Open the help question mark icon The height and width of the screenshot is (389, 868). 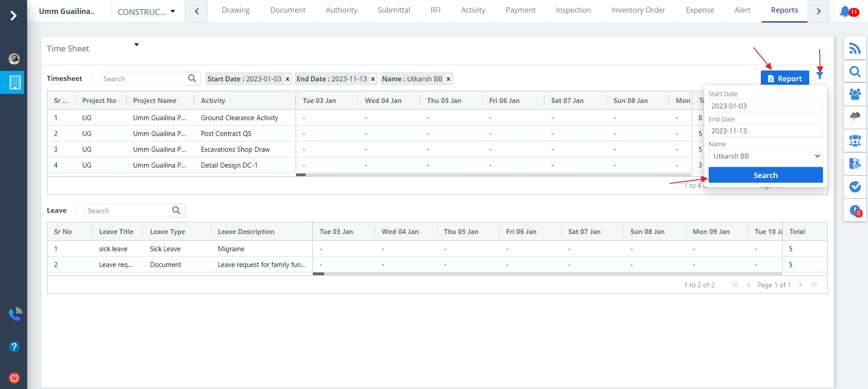tap(14, 347)
